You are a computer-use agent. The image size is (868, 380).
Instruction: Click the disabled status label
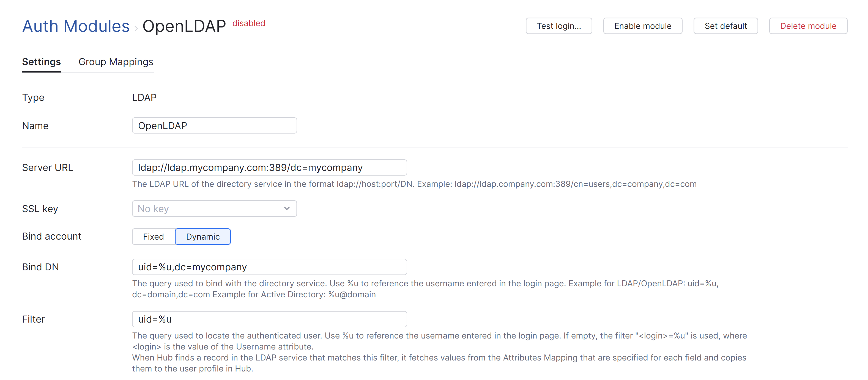(248, 23)
